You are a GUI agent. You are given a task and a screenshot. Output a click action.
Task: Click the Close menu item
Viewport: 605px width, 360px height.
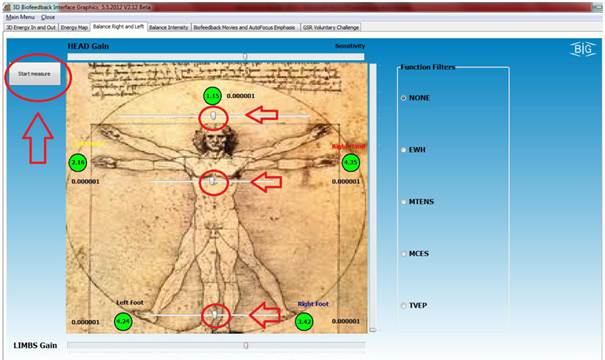pyautogui.click(x=48, y=17)
